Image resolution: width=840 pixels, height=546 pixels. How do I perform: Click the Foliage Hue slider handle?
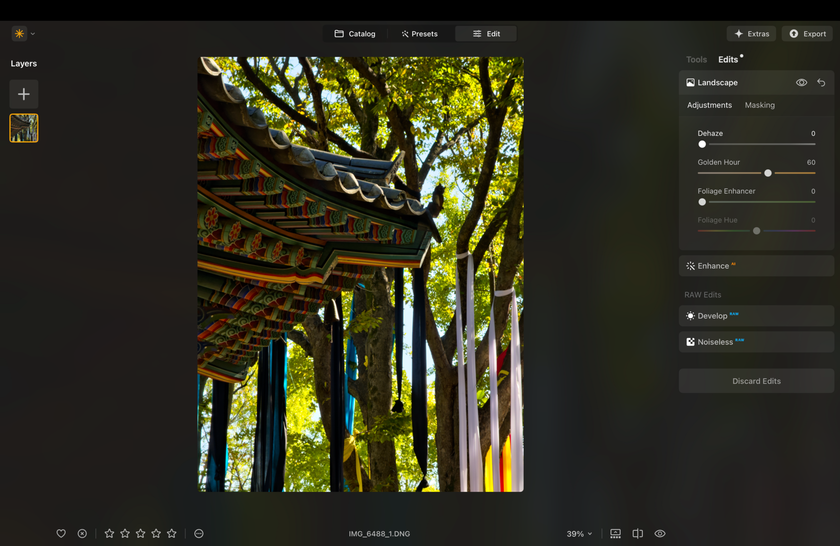[x=756, y=231]
